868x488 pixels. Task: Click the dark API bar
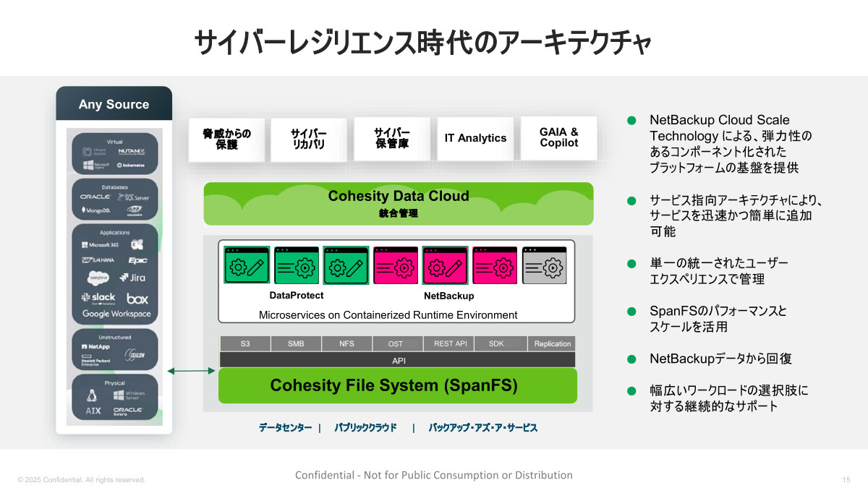tap(398, 359)
